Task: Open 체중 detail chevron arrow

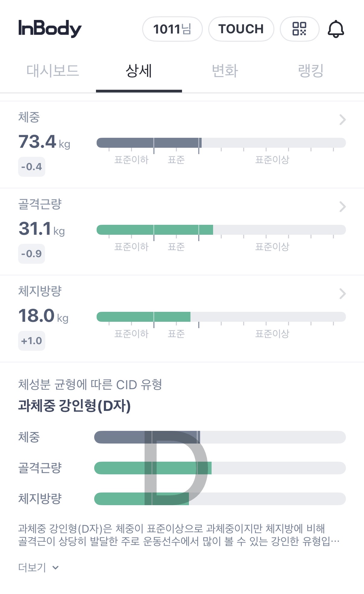Action: point(342,120)
